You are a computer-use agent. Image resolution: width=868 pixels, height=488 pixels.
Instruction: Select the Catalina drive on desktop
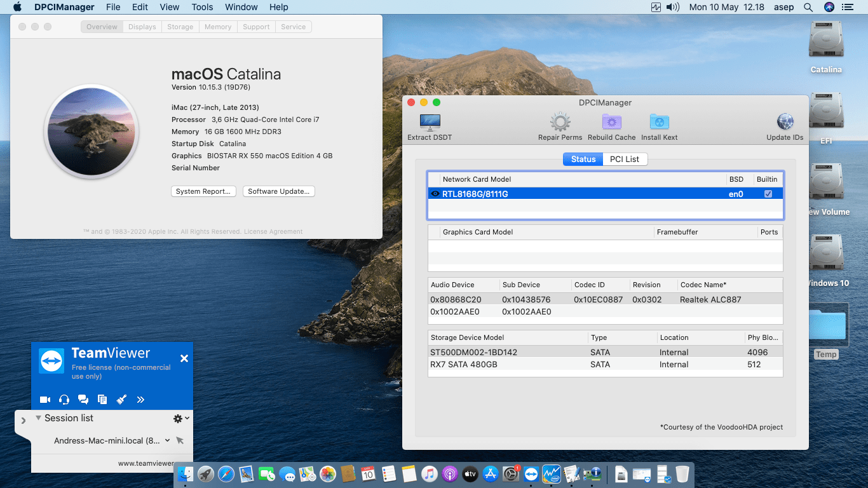click(826, 48)
